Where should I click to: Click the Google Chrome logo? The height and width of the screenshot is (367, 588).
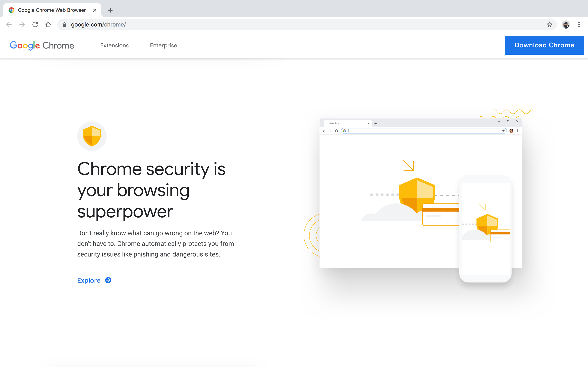(x=42, y=45)
